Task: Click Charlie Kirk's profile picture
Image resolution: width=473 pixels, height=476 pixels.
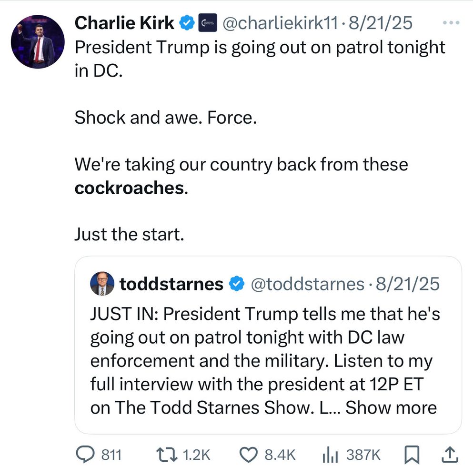Action: (37, 42)
